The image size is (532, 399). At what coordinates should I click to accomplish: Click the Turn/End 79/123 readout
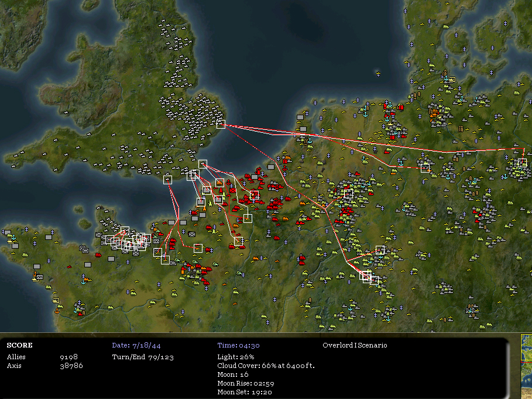click(143, 357)
